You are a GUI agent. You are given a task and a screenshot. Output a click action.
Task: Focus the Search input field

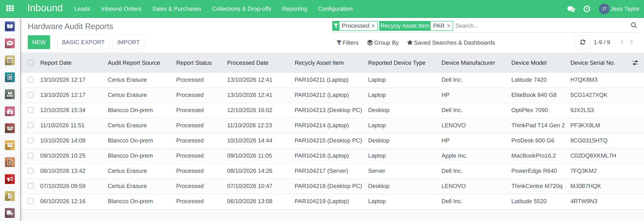(541, 26)
